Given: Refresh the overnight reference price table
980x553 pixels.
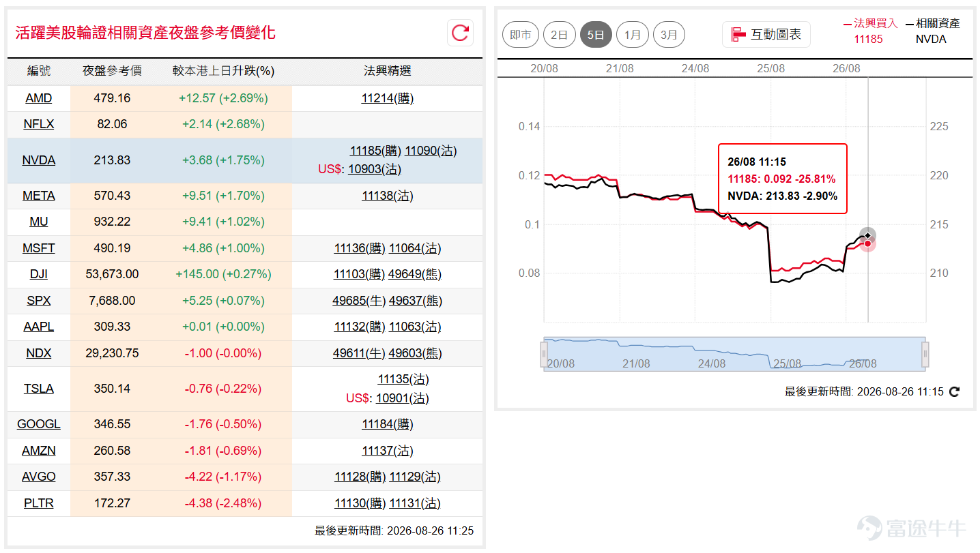Looking at the screenshot, I should tap(461, 33).
